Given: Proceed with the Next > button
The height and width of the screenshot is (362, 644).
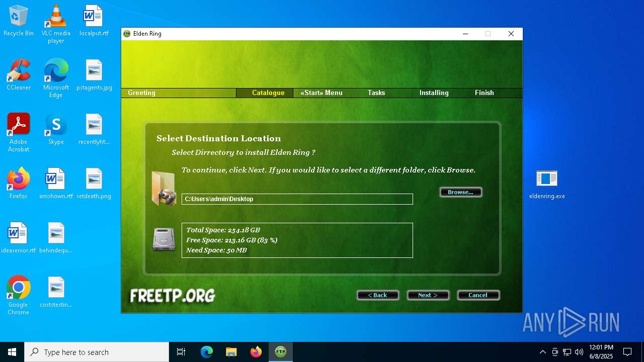Looking at the screenshot, I should click(x=428, y=295).
